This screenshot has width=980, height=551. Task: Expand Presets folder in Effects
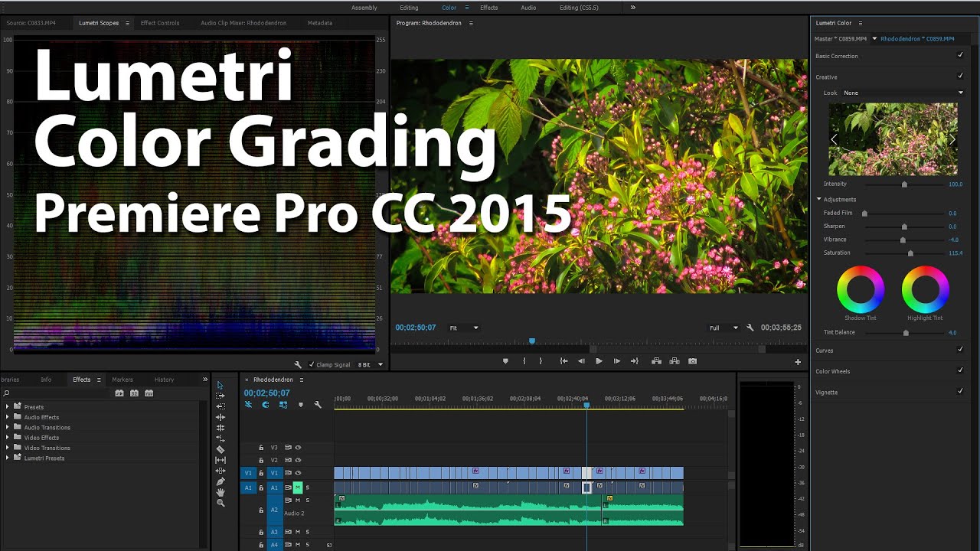pyautogui.click(x=8, y=406)
